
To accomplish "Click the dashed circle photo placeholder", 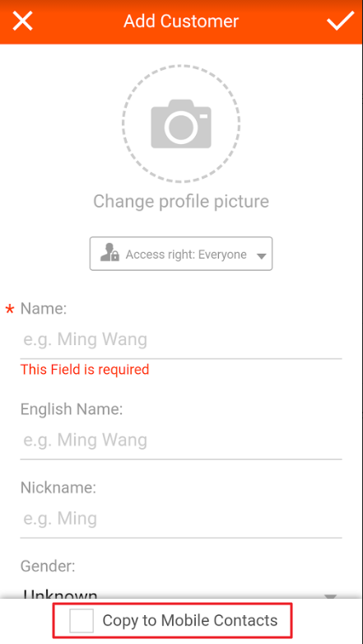I will coord(181,124).
